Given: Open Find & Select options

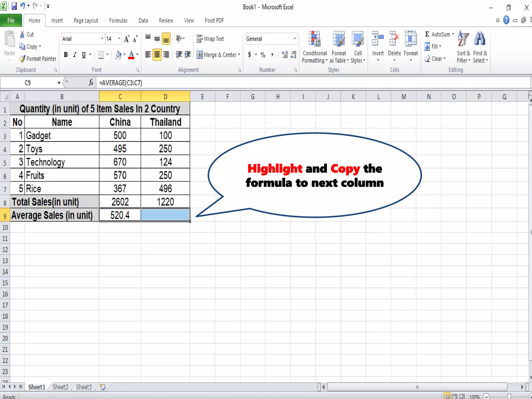Looking at the screenshot, I should click(480, 47).
